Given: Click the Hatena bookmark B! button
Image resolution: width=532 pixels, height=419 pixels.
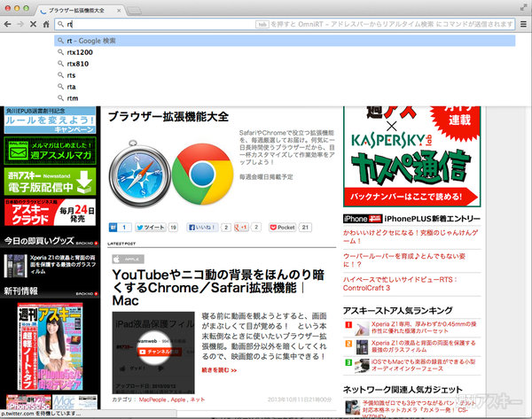Looking at the screenshot, I should 113,227.
